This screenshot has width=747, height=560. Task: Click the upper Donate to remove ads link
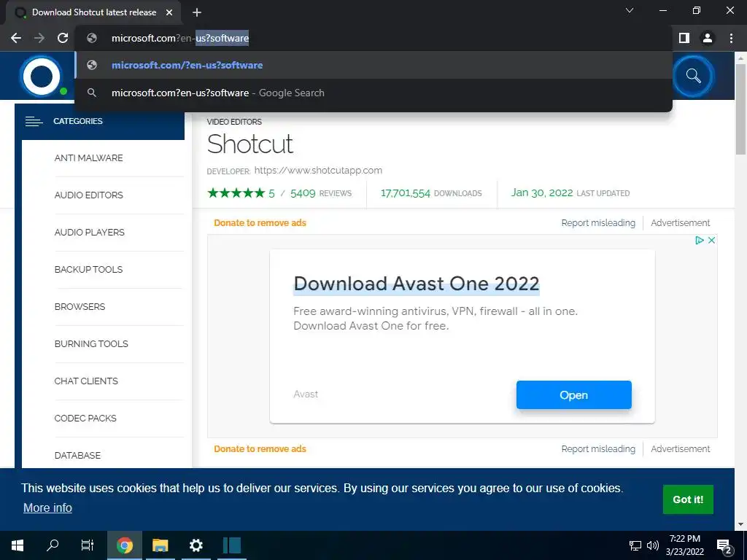coord(260,223)
